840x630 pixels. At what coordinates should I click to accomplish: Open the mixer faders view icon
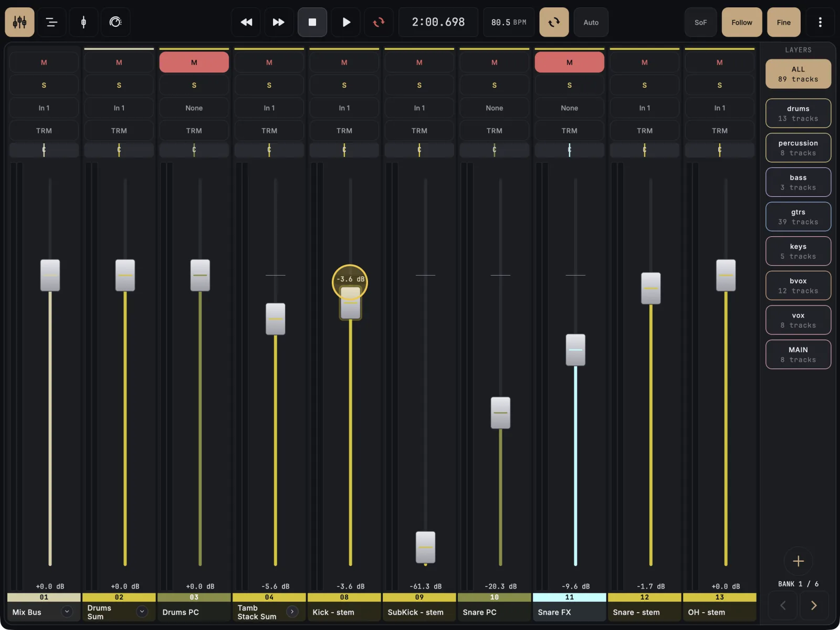[20, 22]
